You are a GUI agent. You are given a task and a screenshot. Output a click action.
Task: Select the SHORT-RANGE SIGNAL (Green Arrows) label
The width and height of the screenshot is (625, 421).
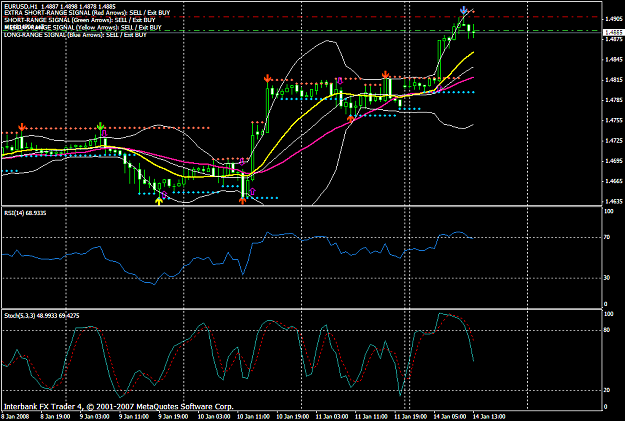(80, 20)
